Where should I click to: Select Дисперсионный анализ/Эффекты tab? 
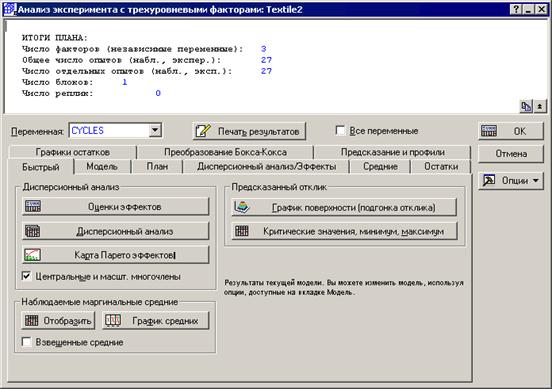coord(266,167)
